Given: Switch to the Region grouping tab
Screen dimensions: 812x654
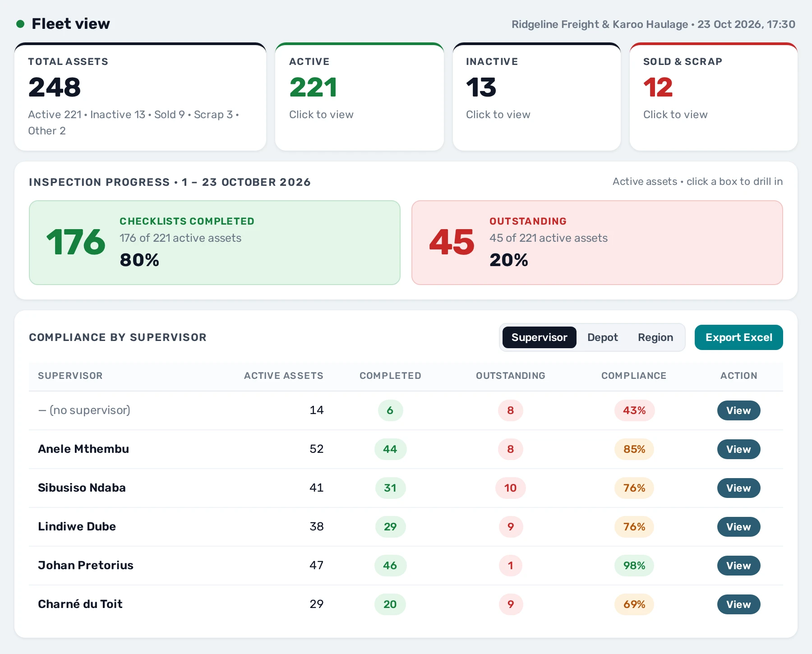Looking at the screenshot, I should [655, 337].
